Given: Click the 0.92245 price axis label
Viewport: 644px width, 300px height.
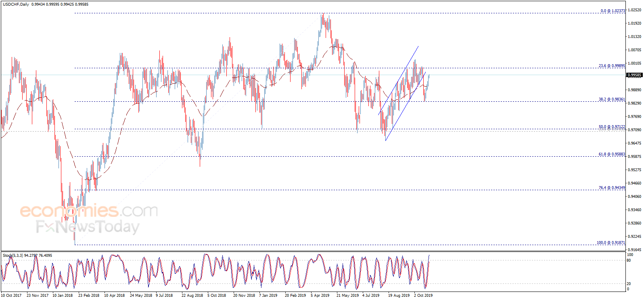Looking at the screenshot, I should point(634,237).
